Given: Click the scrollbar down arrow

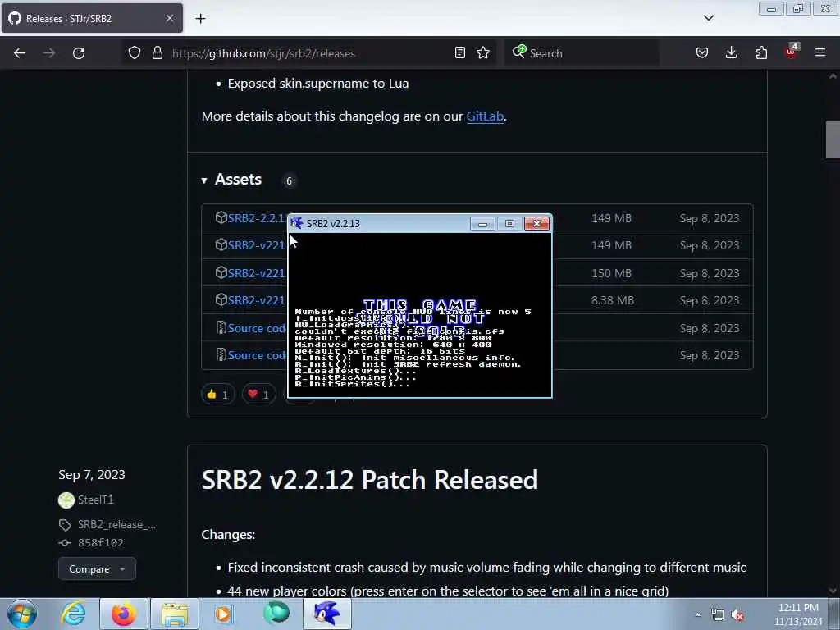Looking at the screenshot, I should 833,591.
